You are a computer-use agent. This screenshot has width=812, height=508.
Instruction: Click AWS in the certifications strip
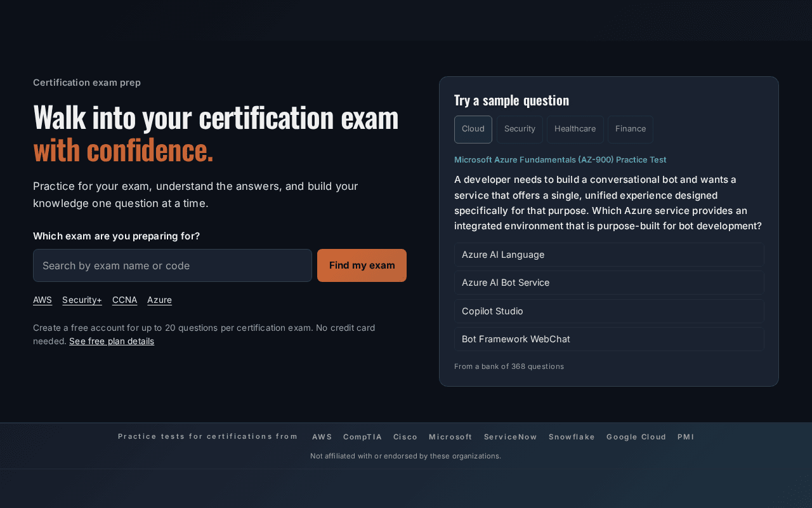point(322,437)
